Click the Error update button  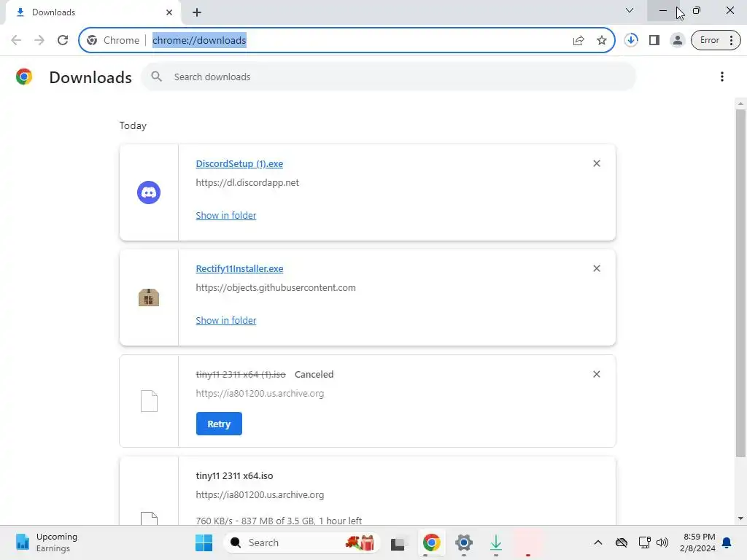pos(716,40)
